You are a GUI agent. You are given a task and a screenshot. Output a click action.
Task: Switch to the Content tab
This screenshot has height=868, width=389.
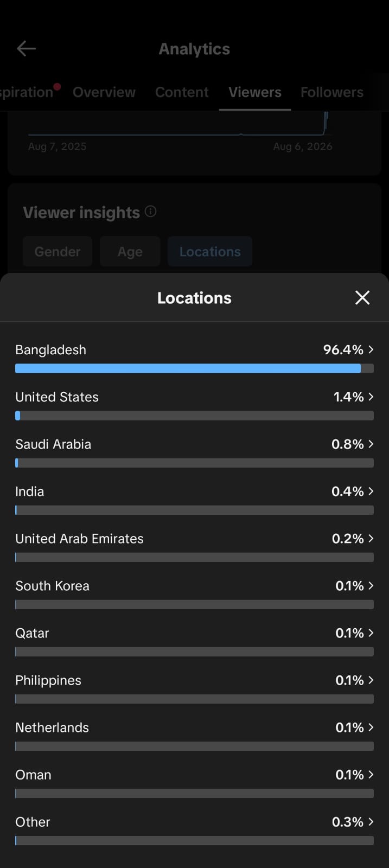[182, 92]
